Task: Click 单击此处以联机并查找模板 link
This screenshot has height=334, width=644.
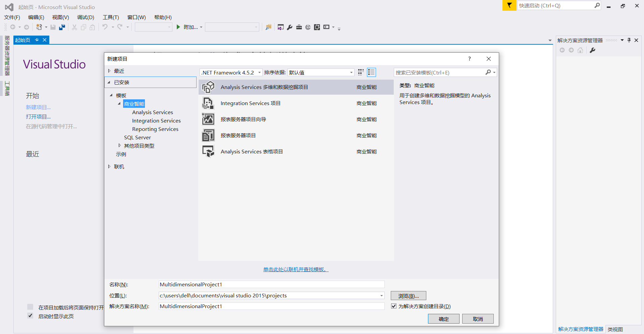Action: point(296,269)
